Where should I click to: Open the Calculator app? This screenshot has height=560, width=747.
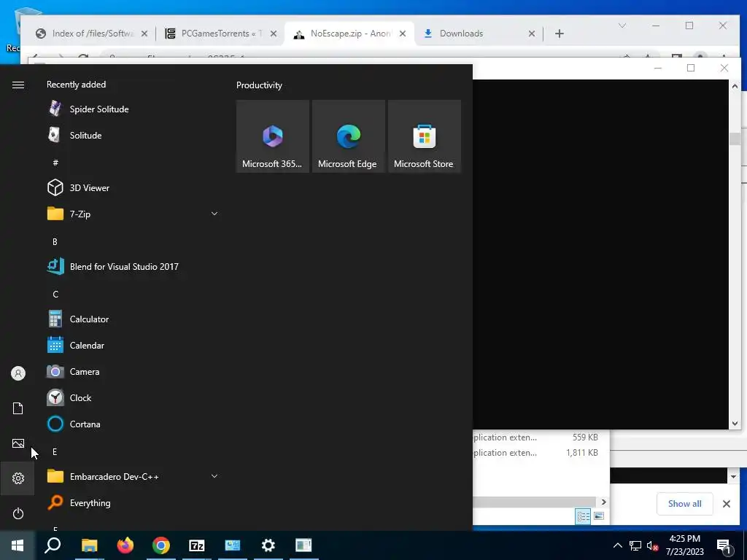(133, 319)
